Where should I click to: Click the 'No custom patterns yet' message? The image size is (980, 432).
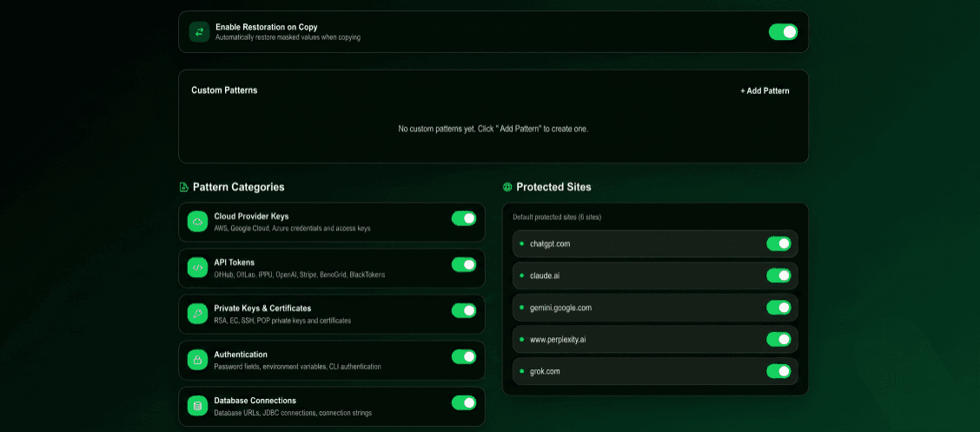click(x=493, y=129)
